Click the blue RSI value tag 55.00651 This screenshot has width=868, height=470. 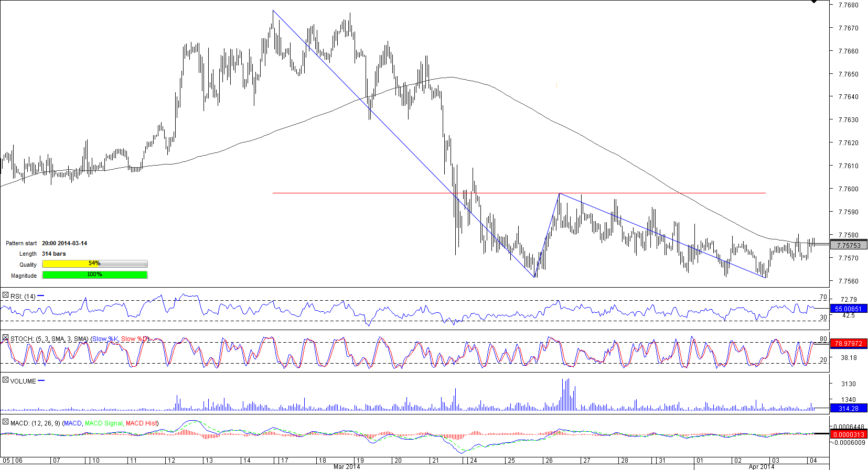tap(848, 309)
